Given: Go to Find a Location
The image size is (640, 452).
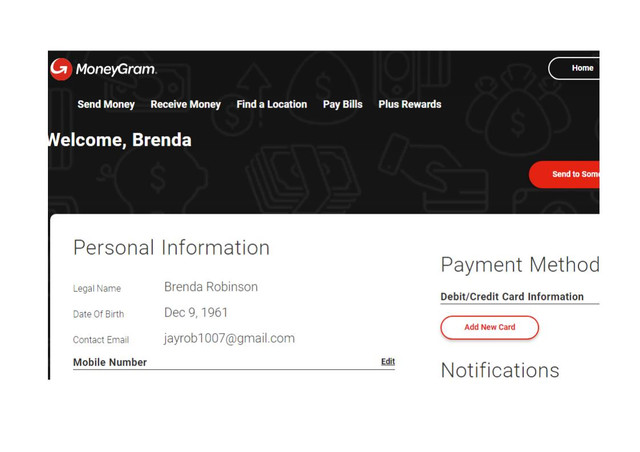Looking at the screenshot, I should pos(272,105).
